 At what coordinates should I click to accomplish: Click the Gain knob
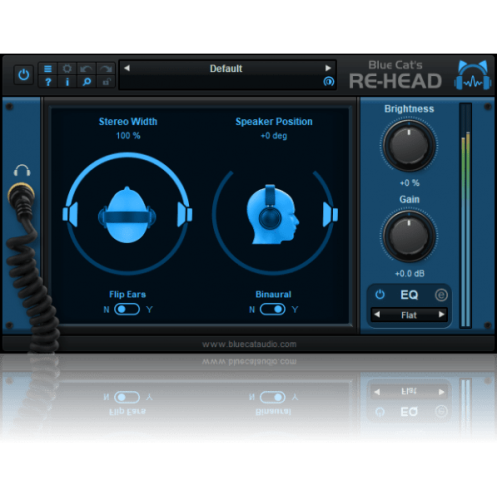pos(409,236)
